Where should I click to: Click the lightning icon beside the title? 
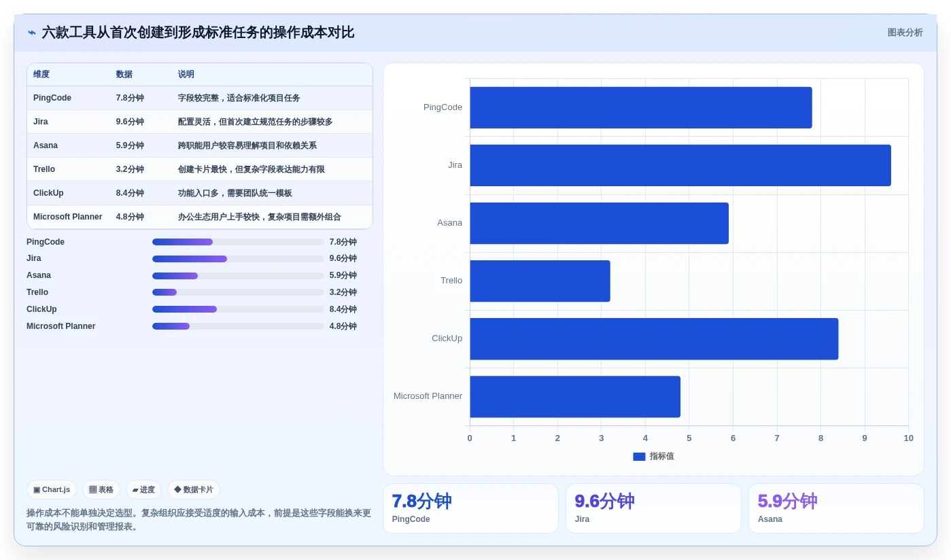pos(32,33)
